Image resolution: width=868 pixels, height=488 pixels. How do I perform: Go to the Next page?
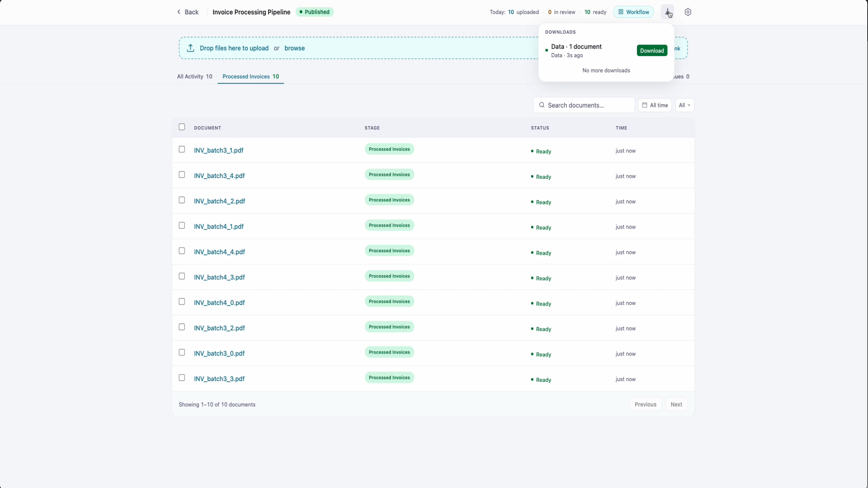pos(676,404)
